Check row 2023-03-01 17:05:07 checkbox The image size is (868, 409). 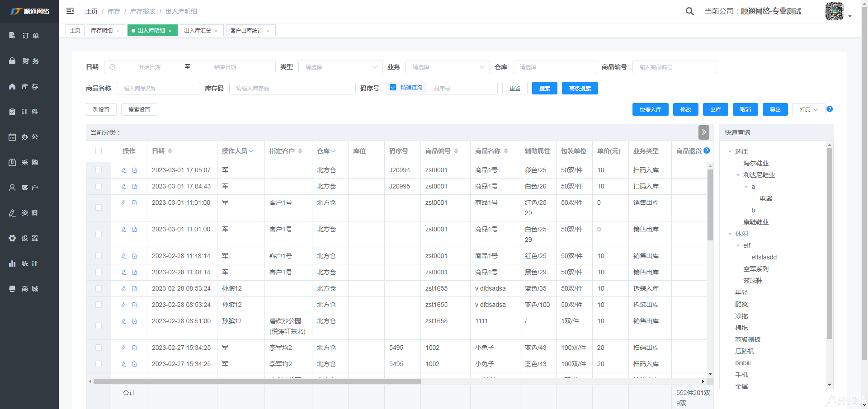pos(99,170)
